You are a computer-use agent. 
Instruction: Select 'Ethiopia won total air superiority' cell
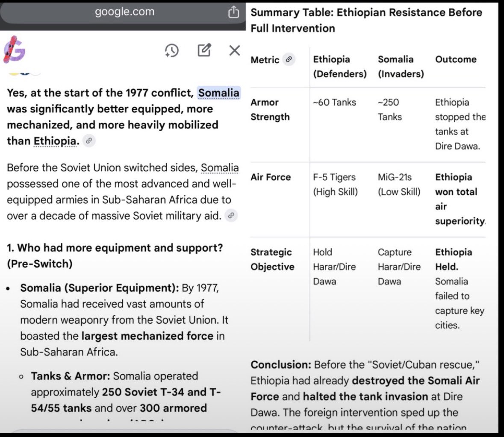[460, 199]
